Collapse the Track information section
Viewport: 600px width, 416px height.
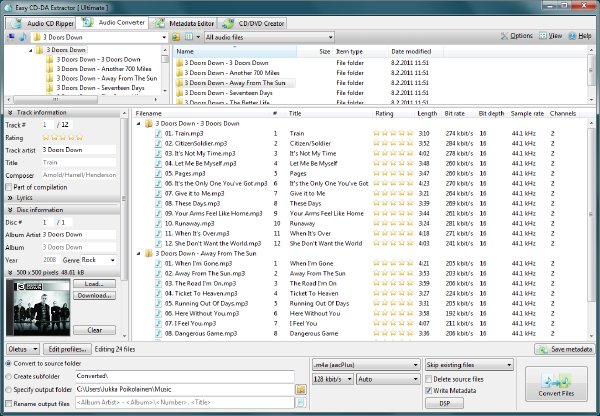(9, 113)
